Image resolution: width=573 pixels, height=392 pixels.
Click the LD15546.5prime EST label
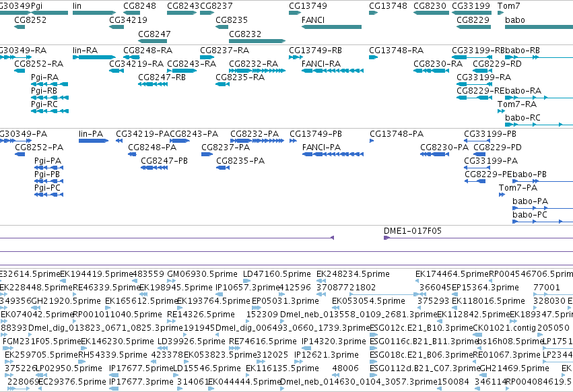[x=207, y=368]
